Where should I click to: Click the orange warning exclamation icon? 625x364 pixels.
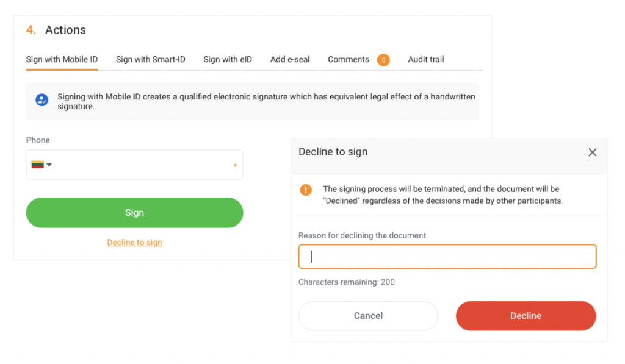click(306, 190)
